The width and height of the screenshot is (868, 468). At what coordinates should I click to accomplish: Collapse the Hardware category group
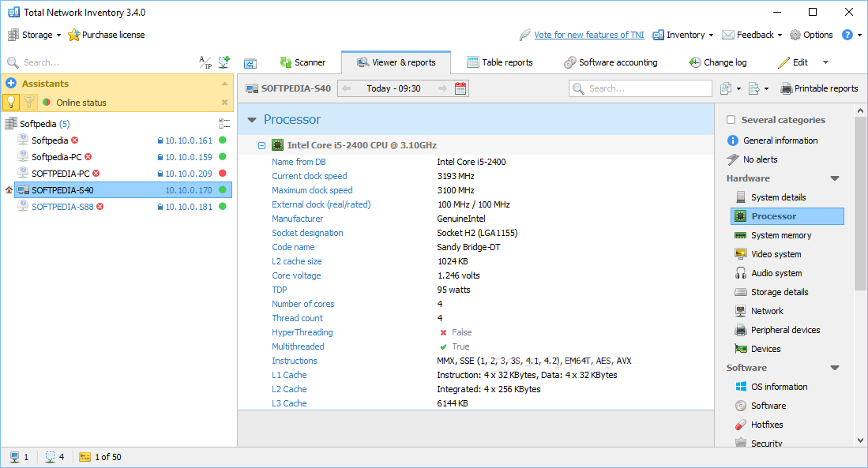click(835, 178)
